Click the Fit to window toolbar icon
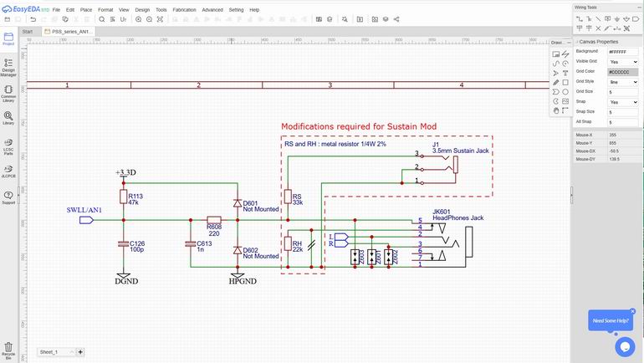644x363 pixels. point(161,19)
